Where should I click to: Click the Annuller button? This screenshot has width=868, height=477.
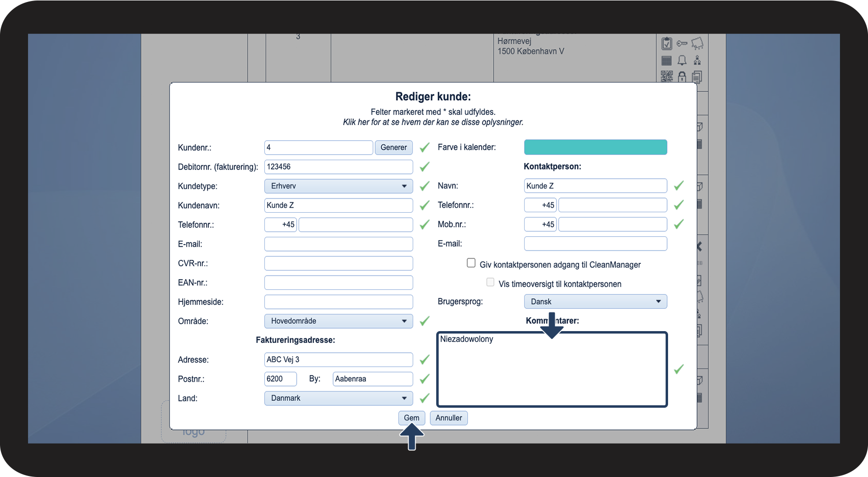click(448, 418)
